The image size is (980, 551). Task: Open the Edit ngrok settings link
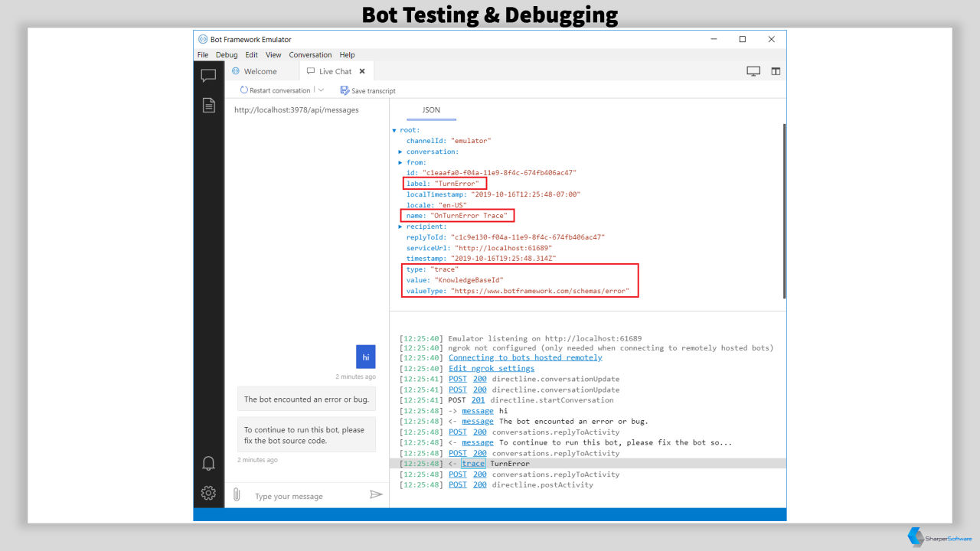492,368
